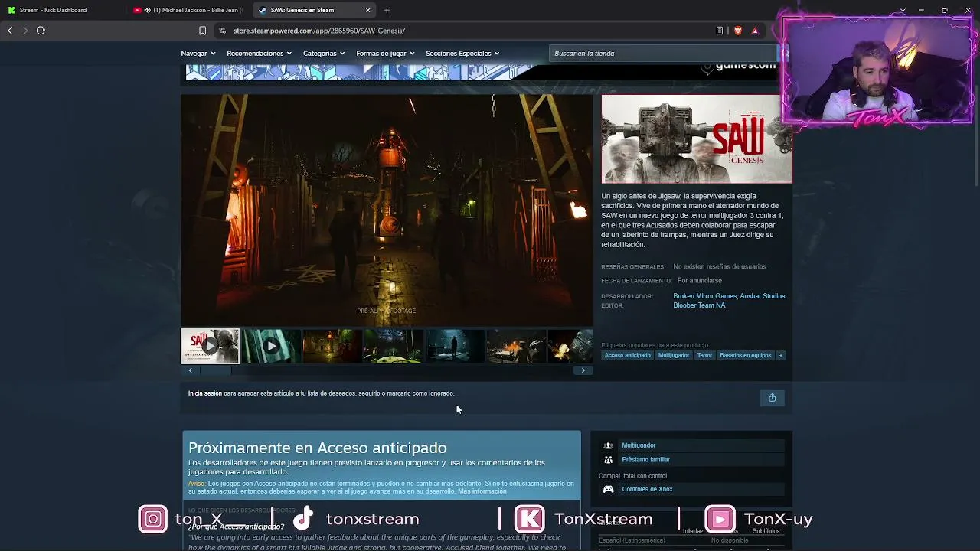
Task: Click the gamepad icon beside Controles de Xbox
Action: coord(608,489)
